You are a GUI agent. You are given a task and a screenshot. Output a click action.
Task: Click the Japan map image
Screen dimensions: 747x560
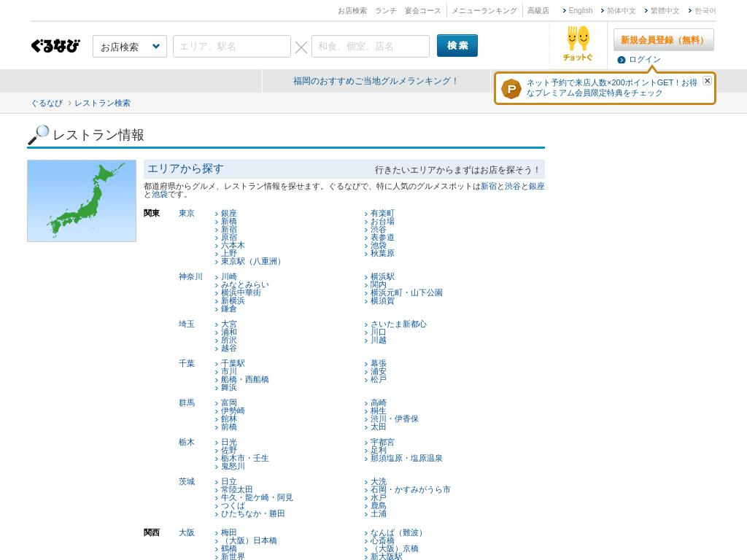pyautogui.click(x=81, y=201)
